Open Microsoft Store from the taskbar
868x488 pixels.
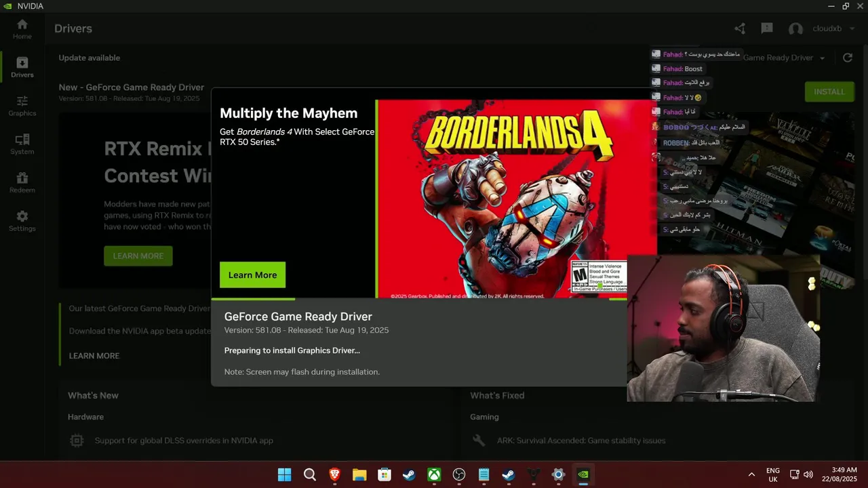[384, 474]
